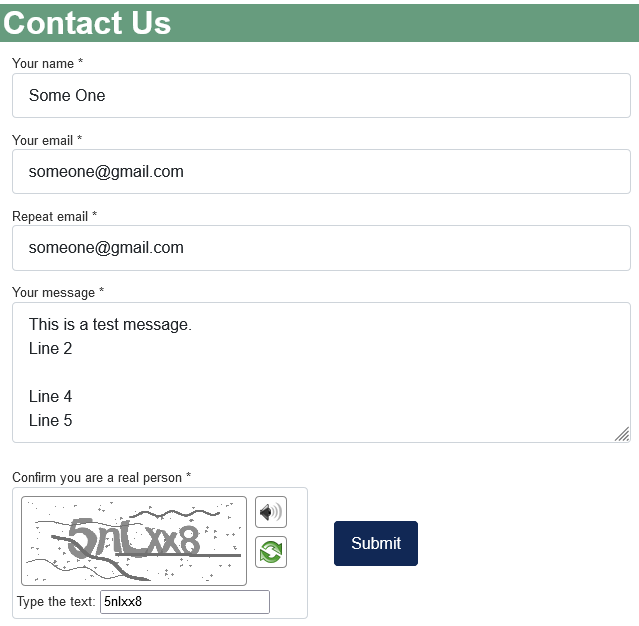
Task: Click into the Your email field
Action: (321, 172)
